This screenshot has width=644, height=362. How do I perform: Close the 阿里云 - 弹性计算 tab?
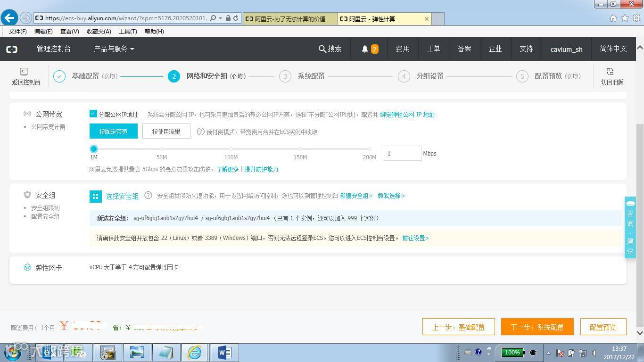[427, 19]
